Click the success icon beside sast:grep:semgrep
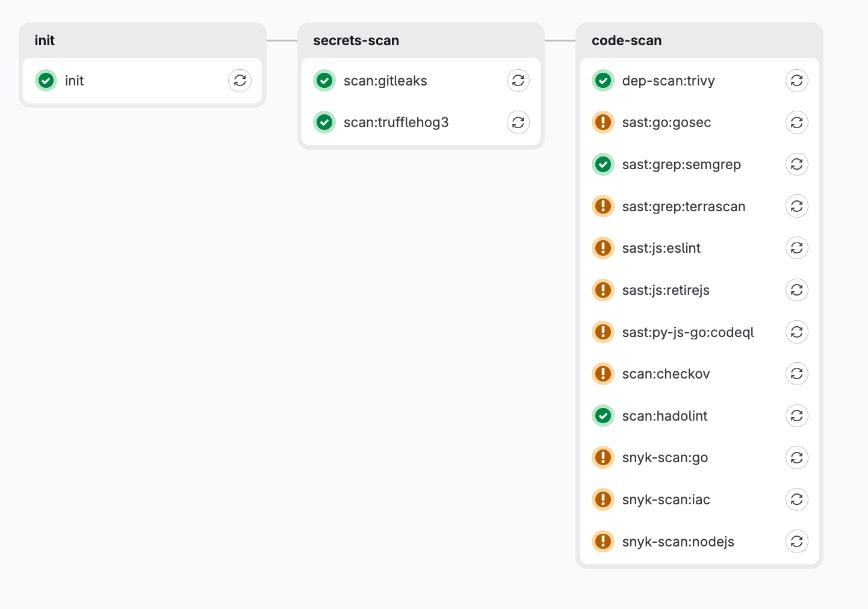 (603, 164)
